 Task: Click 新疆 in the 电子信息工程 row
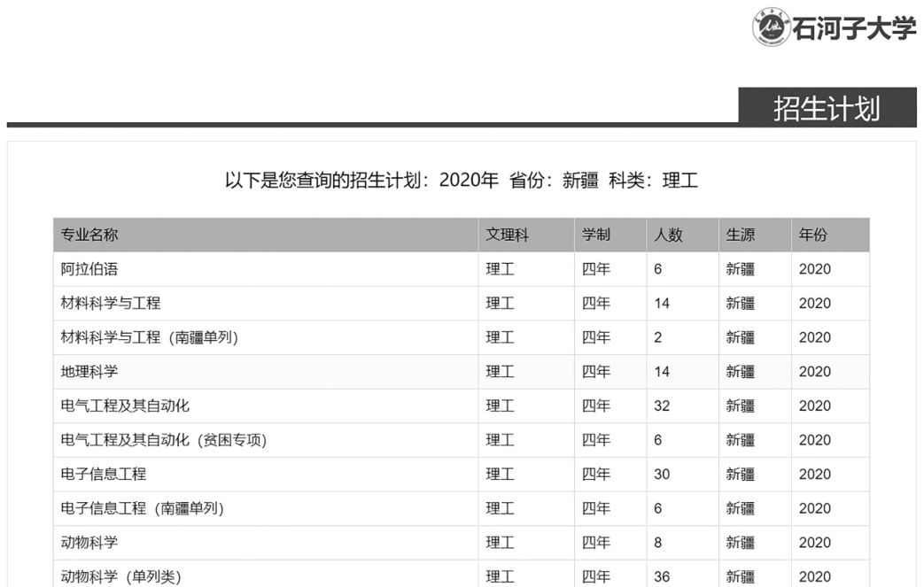point(740,474)
